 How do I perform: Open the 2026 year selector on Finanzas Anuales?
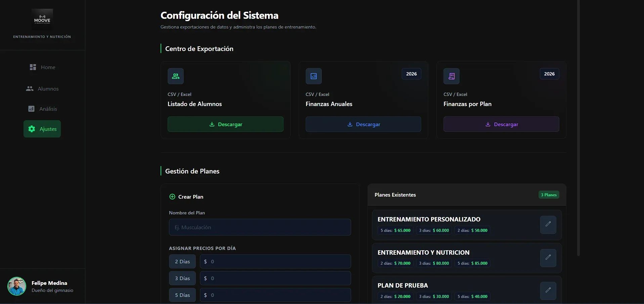412,74
